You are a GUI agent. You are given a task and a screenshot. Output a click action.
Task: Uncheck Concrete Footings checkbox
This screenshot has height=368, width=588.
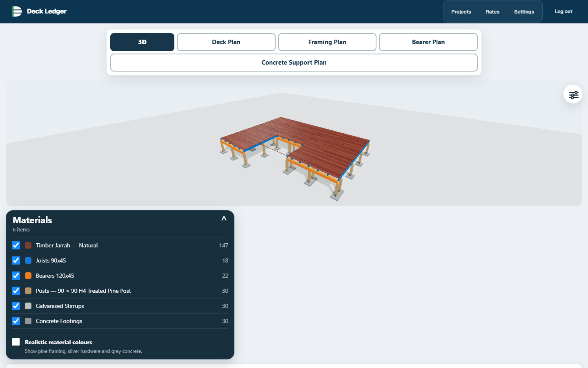pos(16,321)
